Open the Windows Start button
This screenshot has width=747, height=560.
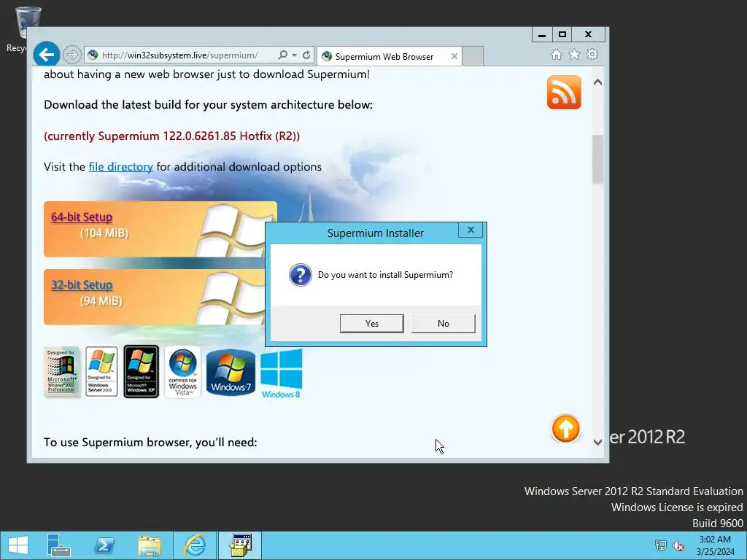[x=18, y=545]
